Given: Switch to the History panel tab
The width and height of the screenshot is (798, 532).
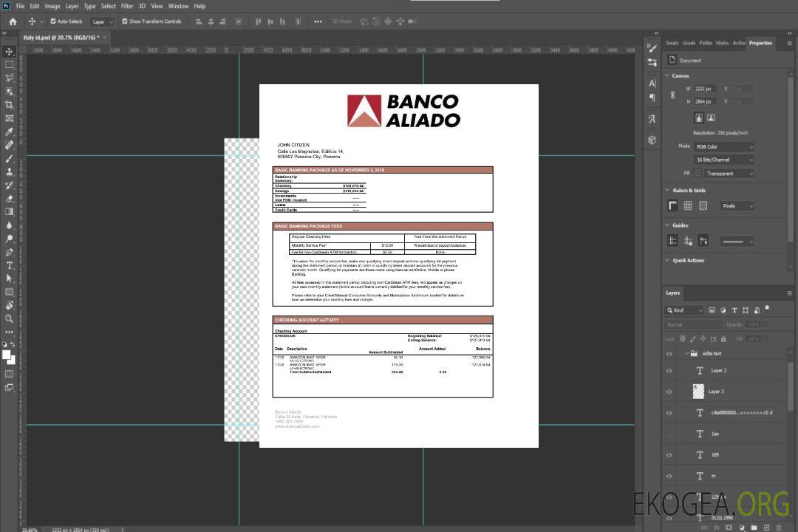Looking at the screenshot, I should [x=722, y=43].
